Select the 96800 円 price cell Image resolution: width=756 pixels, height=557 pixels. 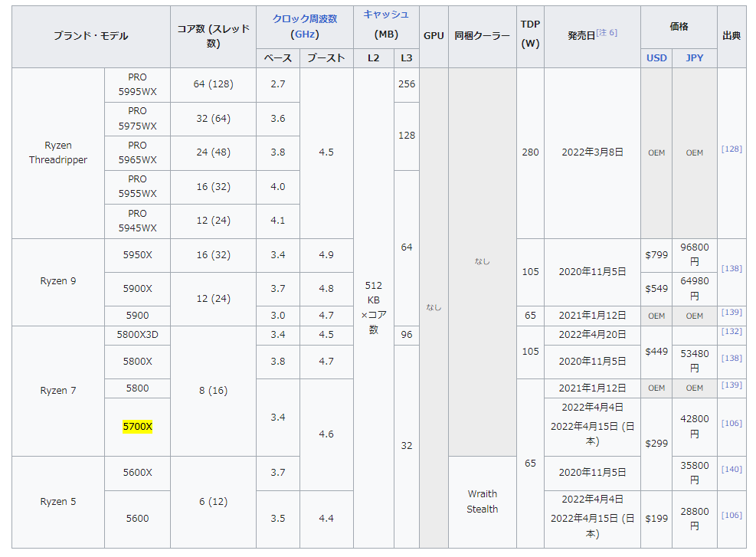(694, 255)
